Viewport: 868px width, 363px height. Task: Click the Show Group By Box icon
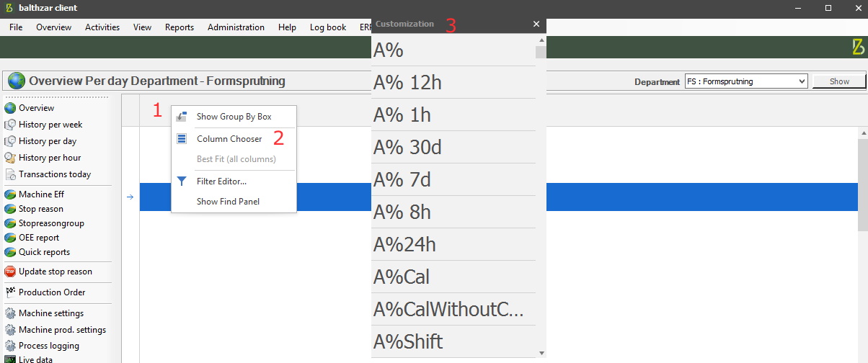point(182,117)
